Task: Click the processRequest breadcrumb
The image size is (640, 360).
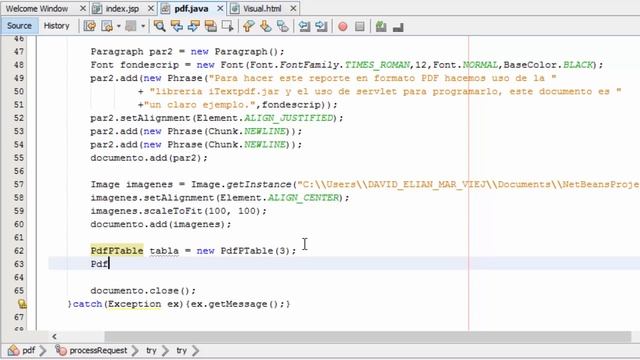Action: tap(98, 350)
